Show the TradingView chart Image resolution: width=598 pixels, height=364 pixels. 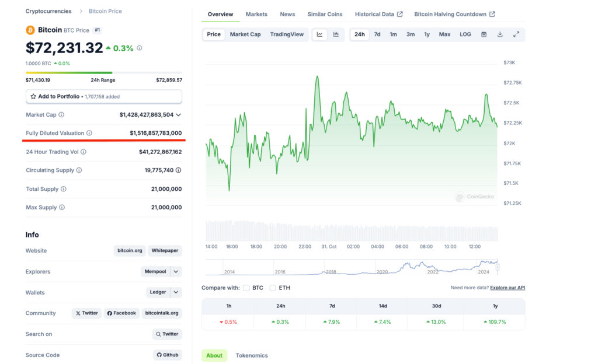tap(287, 34)
